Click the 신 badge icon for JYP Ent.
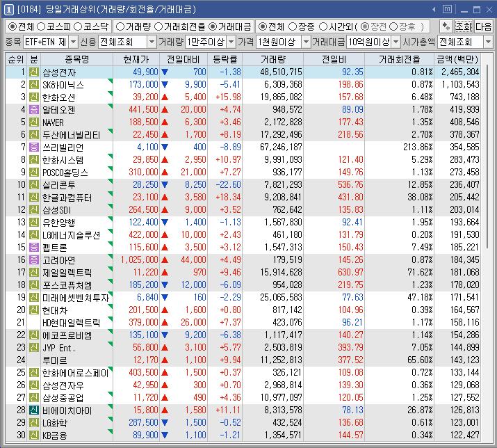The image size is (497, 448). click(x=33, y=348)
